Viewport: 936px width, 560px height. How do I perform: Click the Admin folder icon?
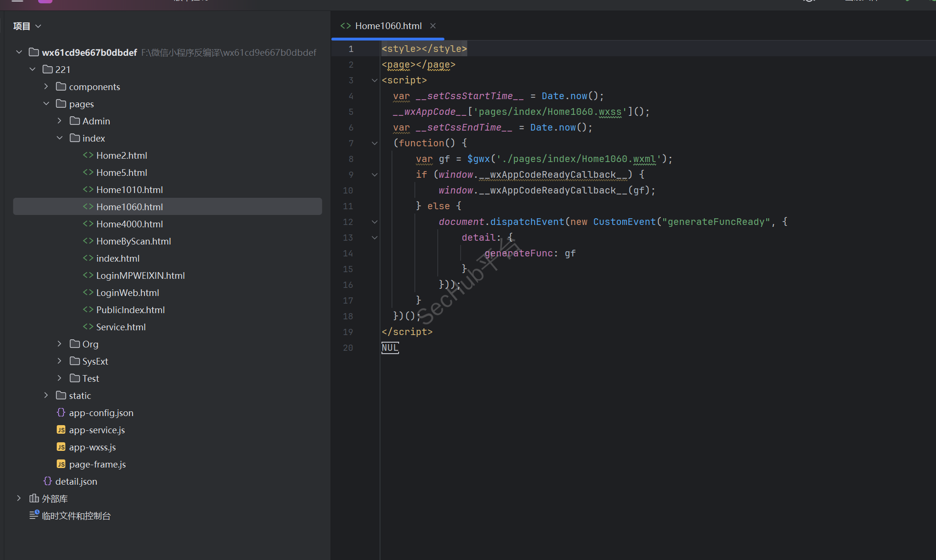tap(74, 121)
